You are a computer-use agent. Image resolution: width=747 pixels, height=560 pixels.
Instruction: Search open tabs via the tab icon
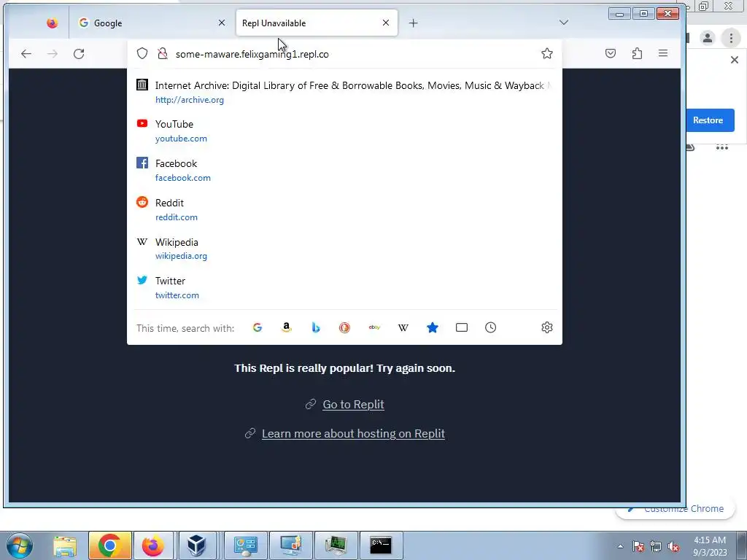(462, 327)
